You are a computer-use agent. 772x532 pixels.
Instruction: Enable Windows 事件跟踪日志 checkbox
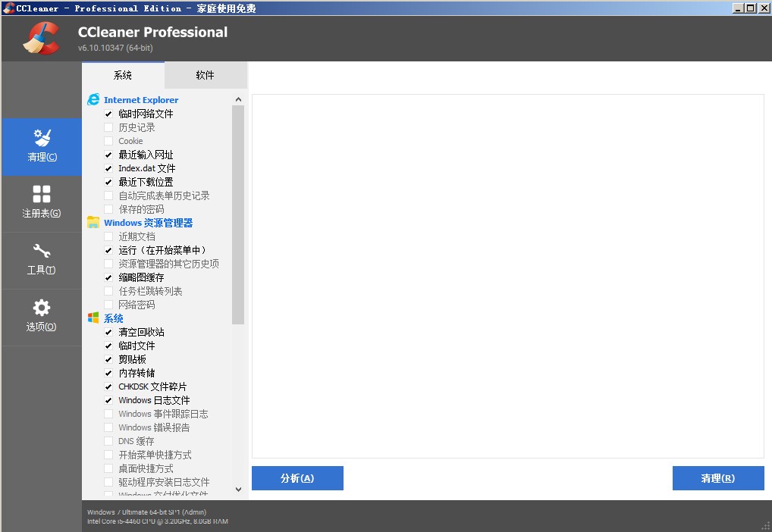(108, 414)
